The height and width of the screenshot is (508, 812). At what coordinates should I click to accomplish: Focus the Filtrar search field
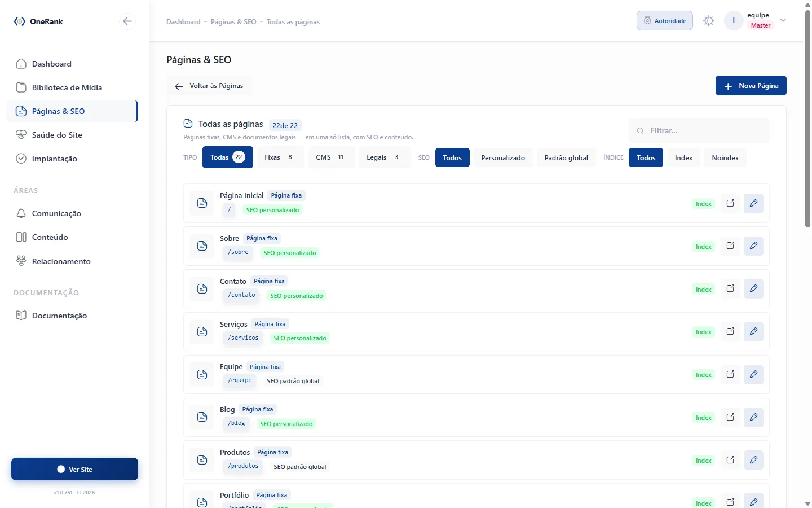pos(699,130)
